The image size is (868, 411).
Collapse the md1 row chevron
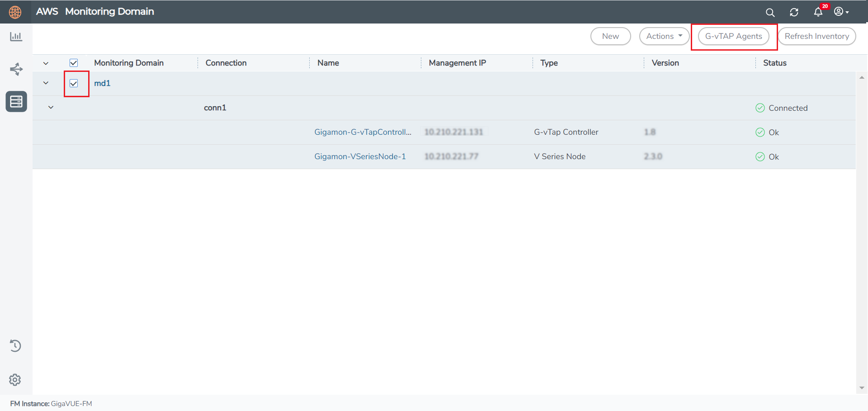click(x=46, y=83)
